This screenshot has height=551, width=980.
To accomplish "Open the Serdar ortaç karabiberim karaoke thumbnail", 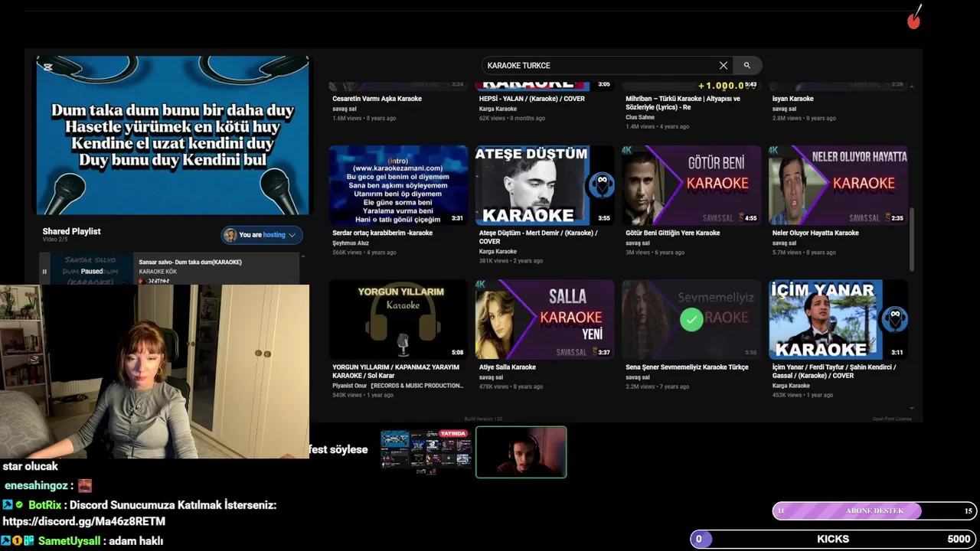I will (x=398, y=185).
